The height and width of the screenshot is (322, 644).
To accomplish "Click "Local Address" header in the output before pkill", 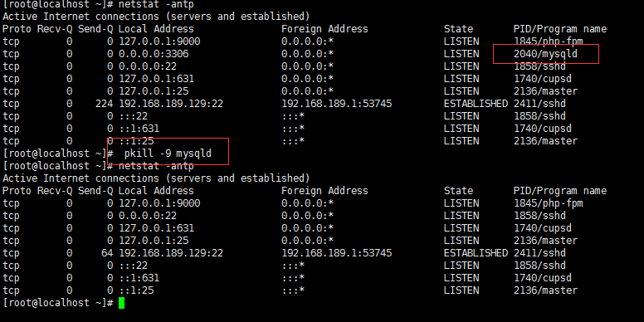I will click(x=156, y=29).
